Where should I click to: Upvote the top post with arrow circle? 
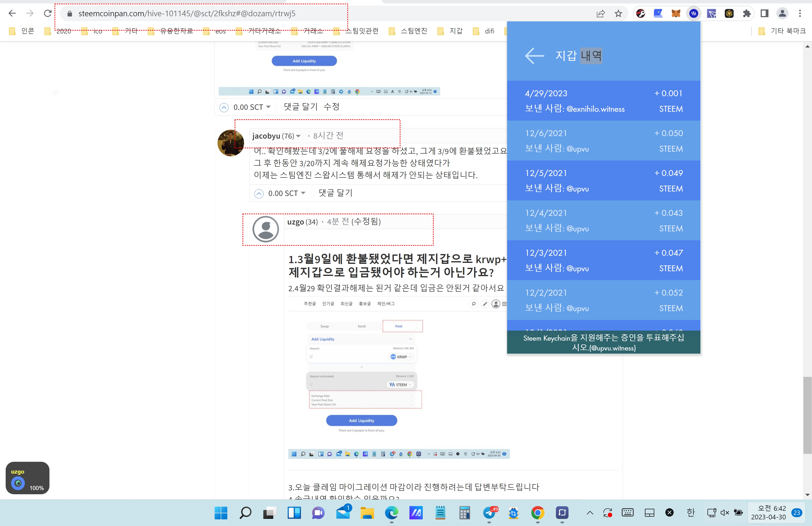tap(224, 108)
